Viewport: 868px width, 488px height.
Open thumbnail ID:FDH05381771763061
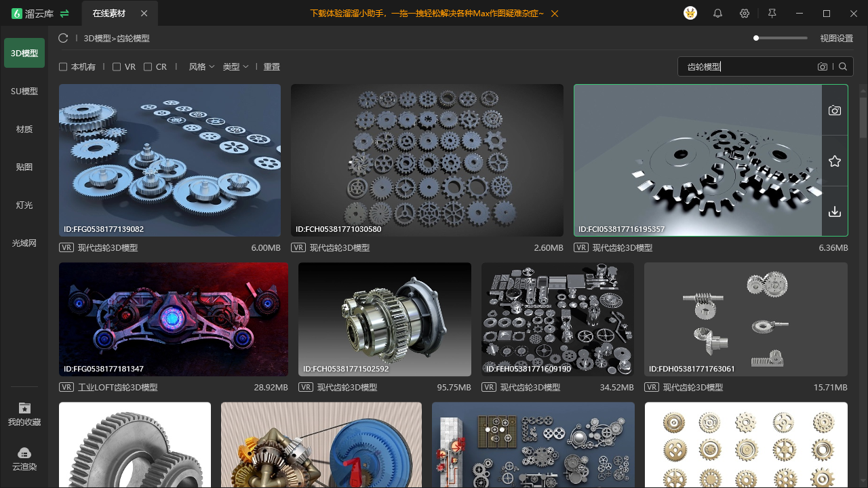coord(746,319)
